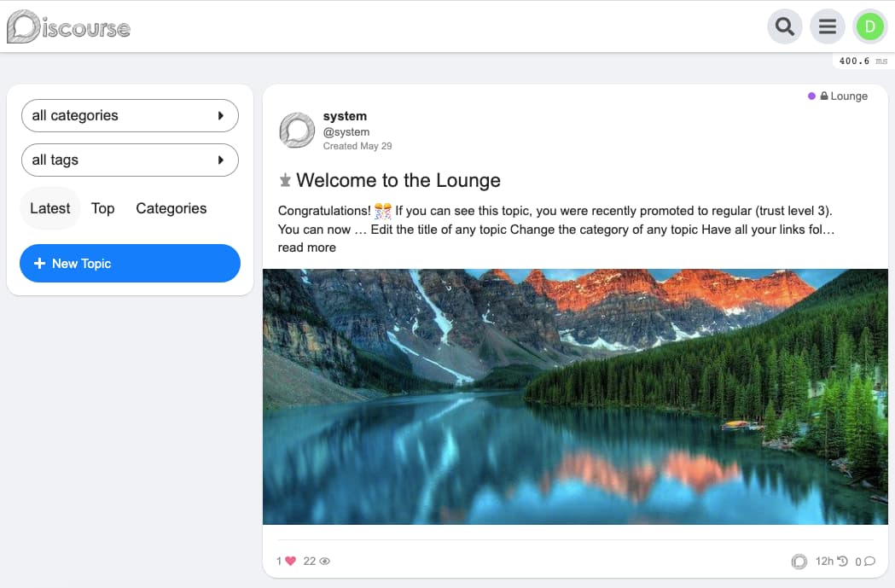Open the Lounge category badge
Image resolution: width=895 pixels, height=588 pixels.
pos(843,96)
